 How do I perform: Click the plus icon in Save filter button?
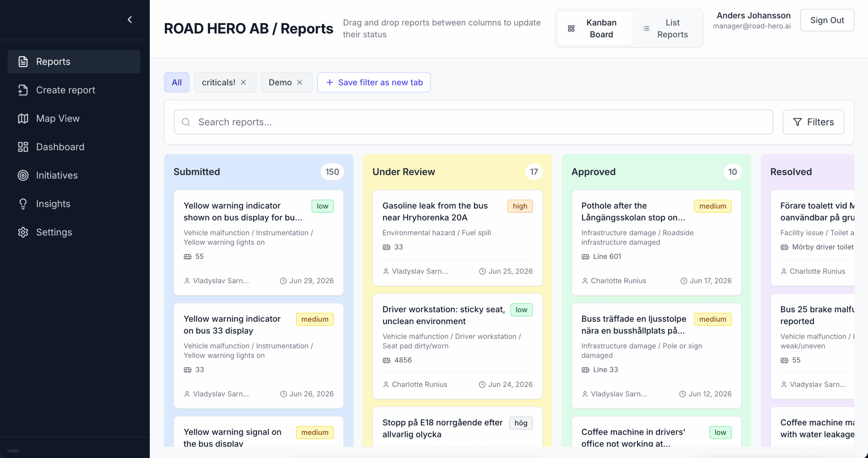point(330,82)
